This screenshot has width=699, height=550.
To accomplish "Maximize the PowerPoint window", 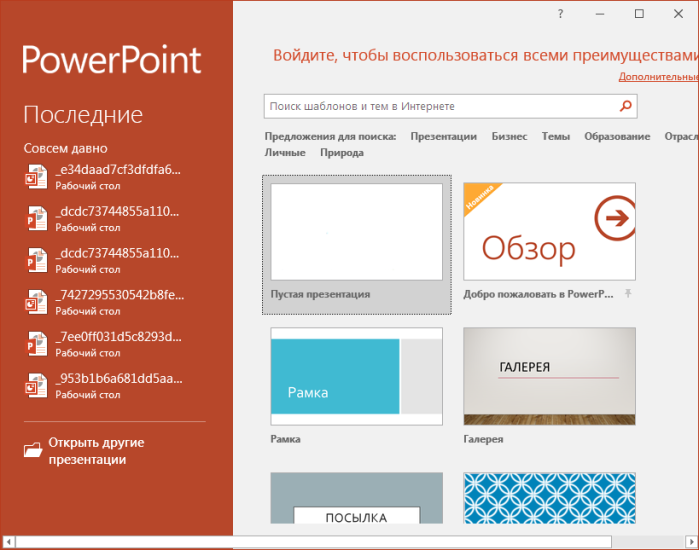I will pos(639,14).
